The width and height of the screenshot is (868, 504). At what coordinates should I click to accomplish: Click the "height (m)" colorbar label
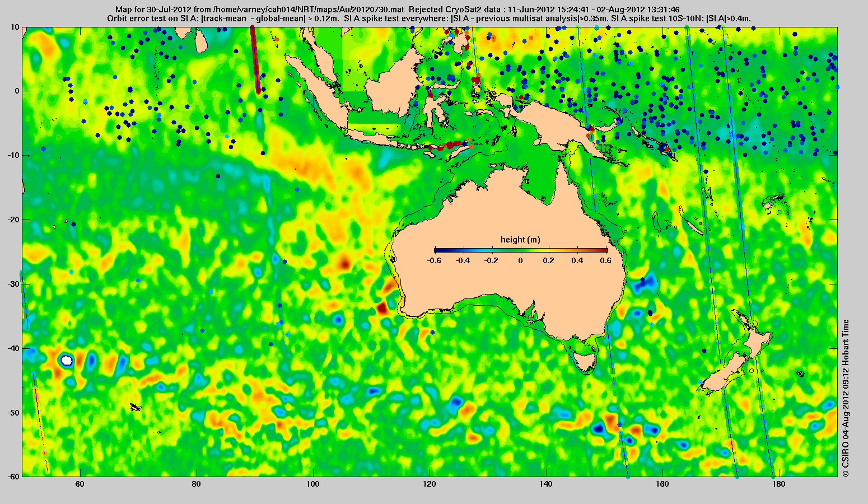pyautogui.click(x=520, y=240)
